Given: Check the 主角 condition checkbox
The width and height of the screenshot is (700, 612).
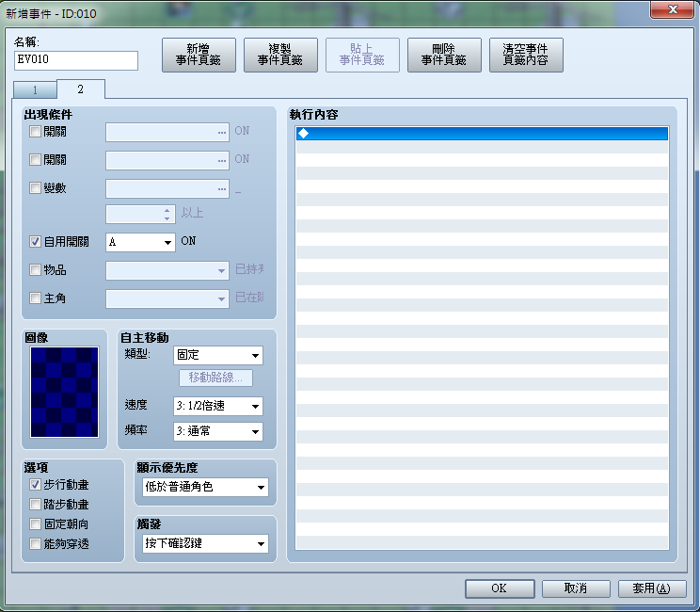Looking at the screenshot, I should (35, 298).
